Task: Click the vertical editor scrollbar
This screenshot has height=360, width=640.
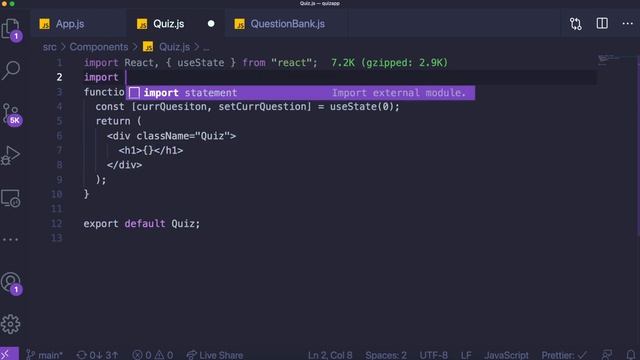Action: point(638,145)
